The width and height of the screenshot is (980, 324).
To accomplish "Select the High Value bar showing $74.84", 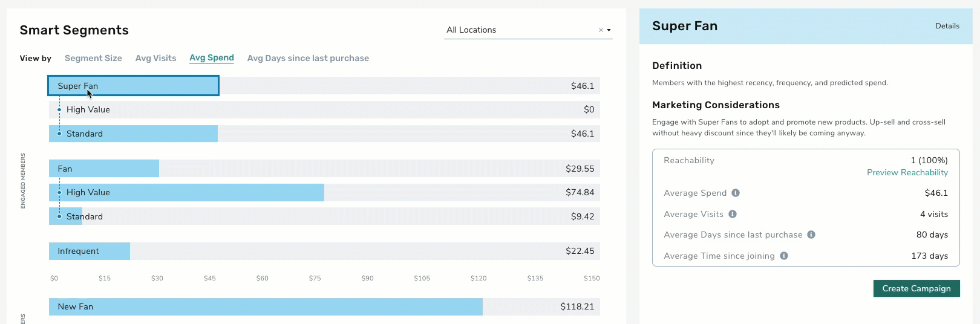I will pos(324,192).
